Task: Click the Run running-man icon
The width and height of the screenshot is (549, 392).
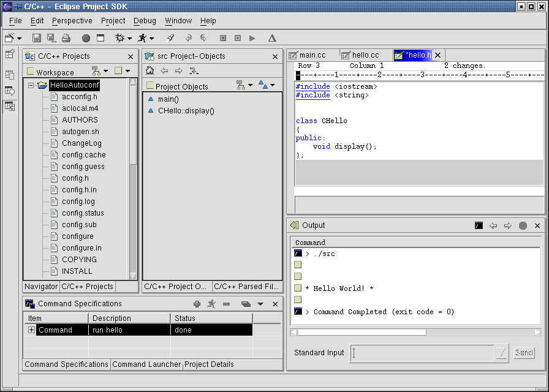Action: [x=143, y=38]
